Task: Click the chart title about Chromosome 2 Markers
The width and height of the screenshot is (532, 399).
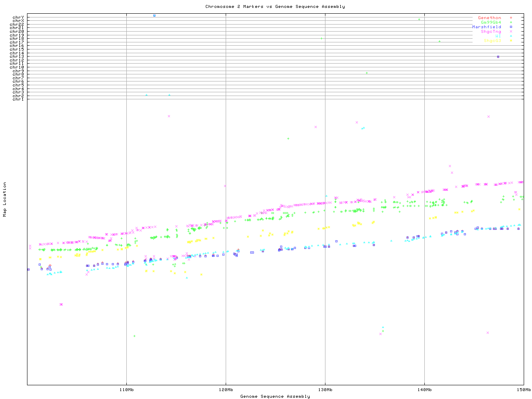Action: [275, 7]
